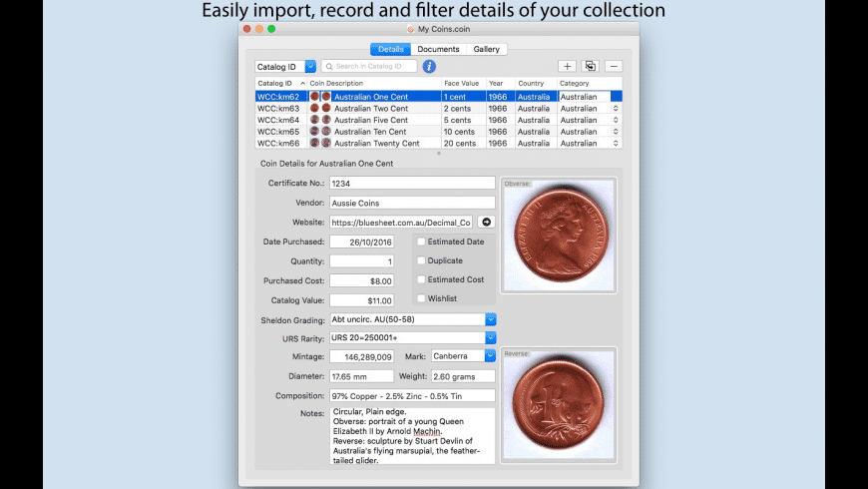Click obverse thumbnail in Australian Two Cent row

pyautogui.click(x=314, y=108)
